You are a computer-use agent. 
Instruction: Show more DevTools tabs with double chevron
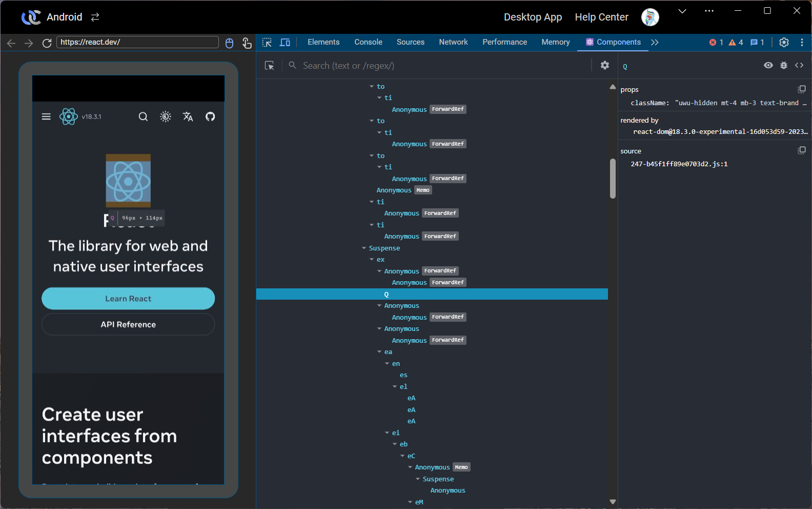point(655,42)
